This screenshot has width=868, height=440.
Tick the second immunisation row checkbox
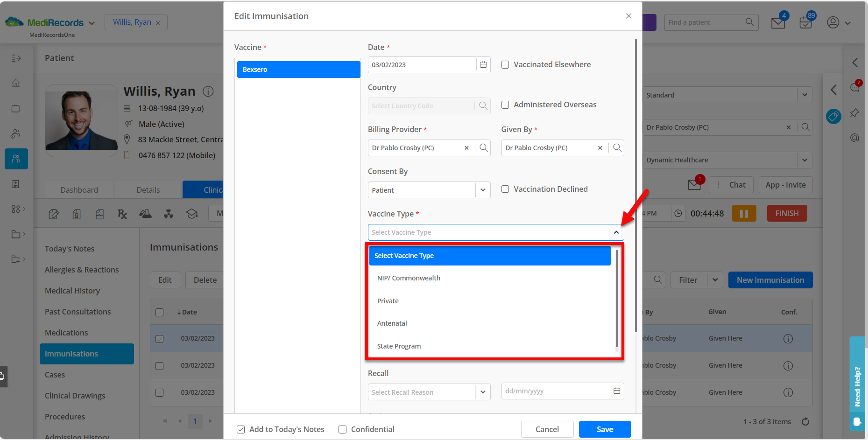pos(160,366)
